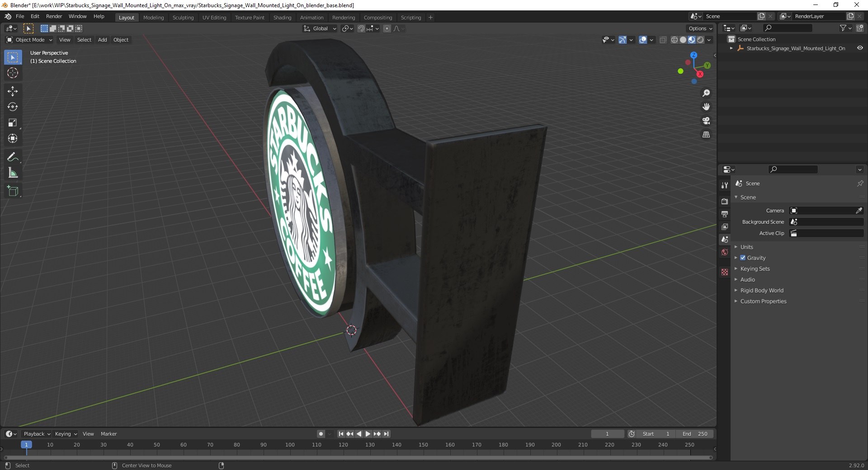
Task: Open the Playback dropdown
Action: tap(37, 434)
